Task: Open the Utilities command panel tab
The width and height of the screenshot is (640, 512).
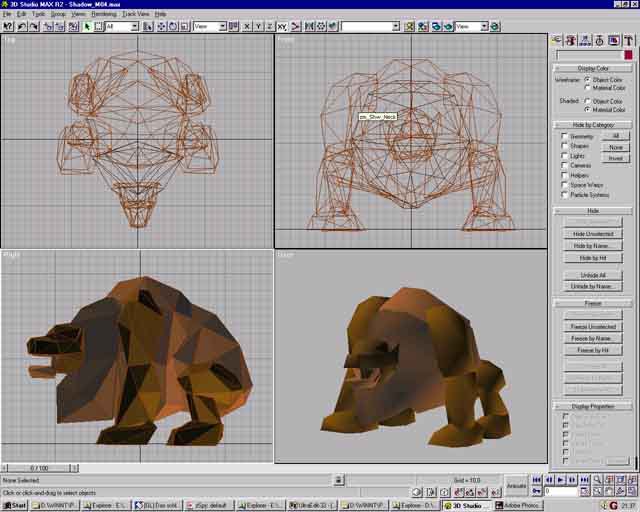Action: coord(628,40)
